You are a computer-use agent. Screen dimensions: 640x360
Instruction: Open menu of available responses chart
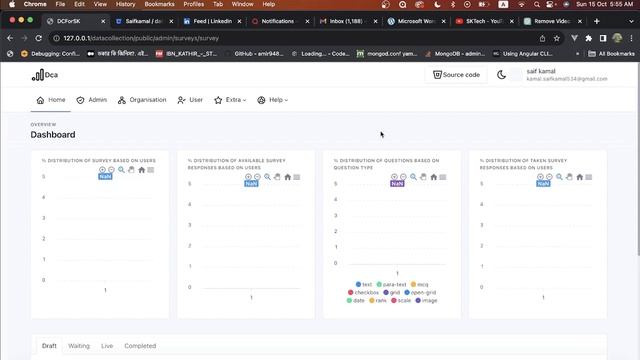pyautogui.click(x=297, y=177)
